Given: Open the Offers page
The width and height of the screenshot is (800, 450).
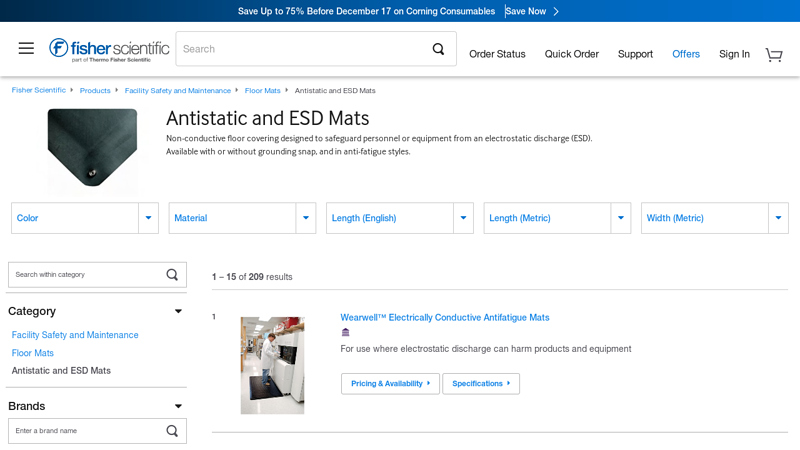Looking at the screenshot, I should pos(686,54).
